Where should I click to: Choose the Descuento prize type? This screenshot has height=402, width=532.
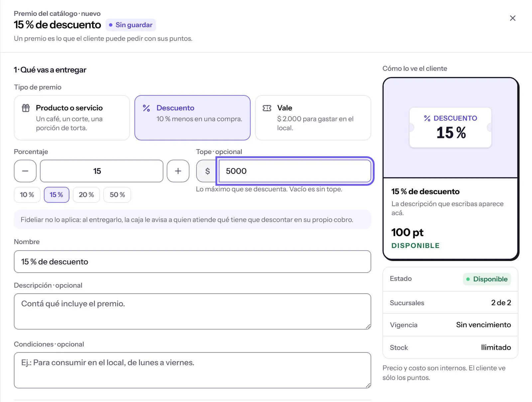(x=192, y=118)
